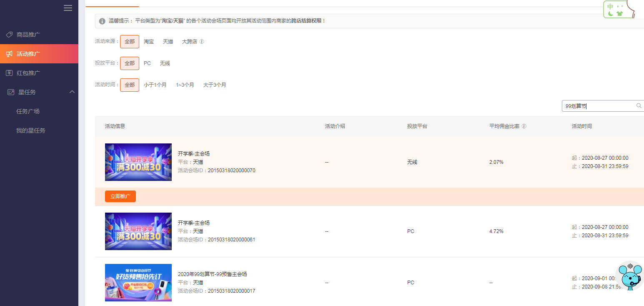644x306 pixels.
Task: Select 全部 for 活动时间
Action: (130, 85)
